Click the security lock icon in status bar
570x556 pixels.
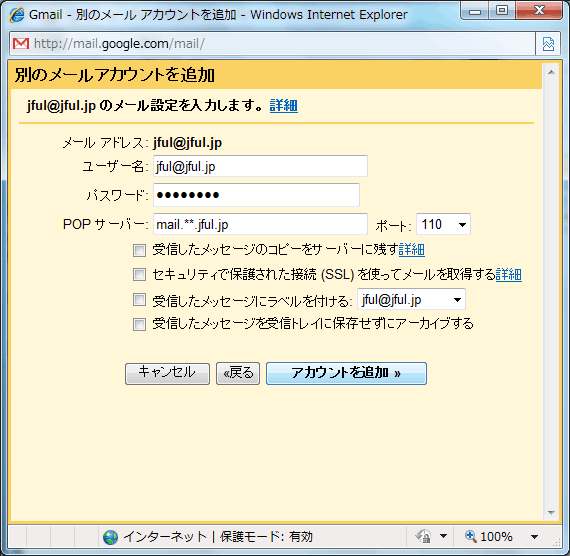(424, 536)
